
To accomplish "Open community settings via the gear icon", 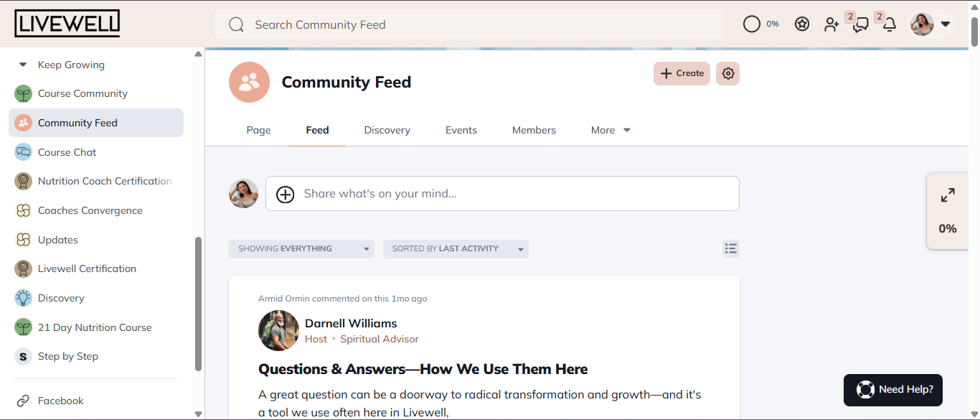I will (x=727, y=73).
